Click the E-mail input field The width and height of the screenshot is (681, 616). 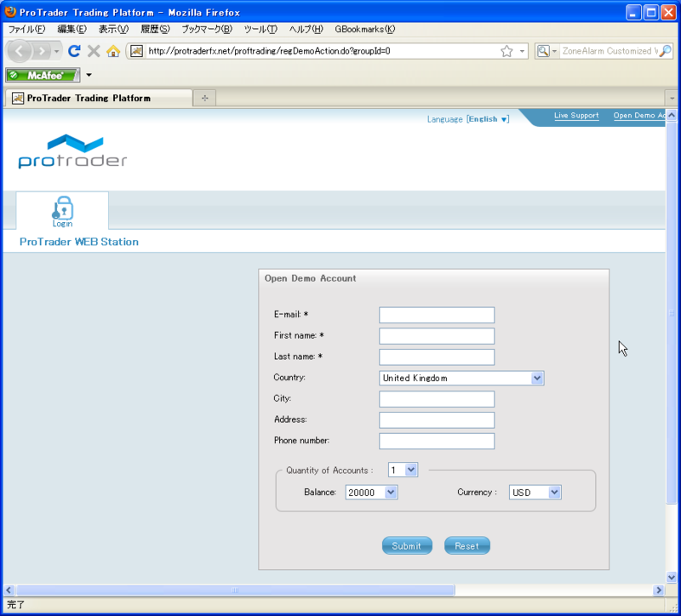click(437, 315)
